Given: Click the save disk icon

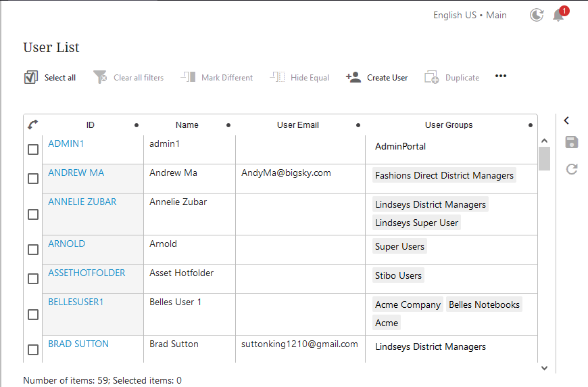Looking at the screenshot, I should click(x=572, y=142).
